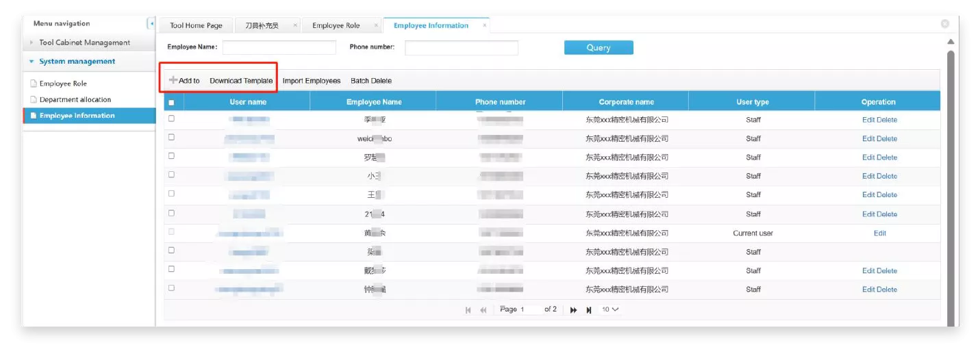Toggle the select-all checkbox in table header
The image size is (980, 354).
click(171, 103)
